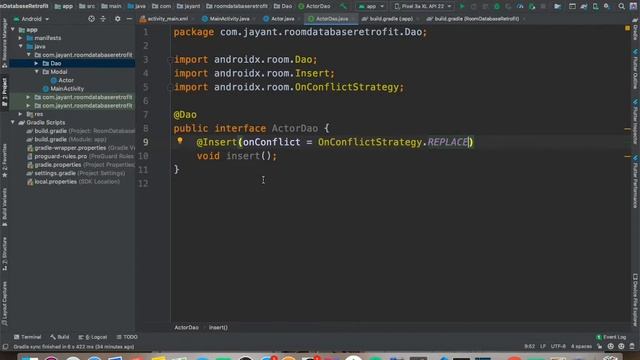Open the Build tool window

pos(60,337)
